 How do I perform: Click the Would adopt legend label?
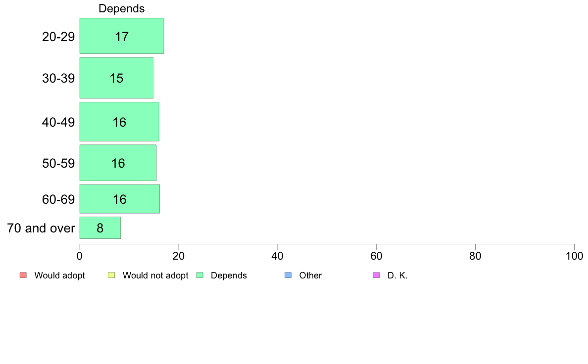click(59, 275)
